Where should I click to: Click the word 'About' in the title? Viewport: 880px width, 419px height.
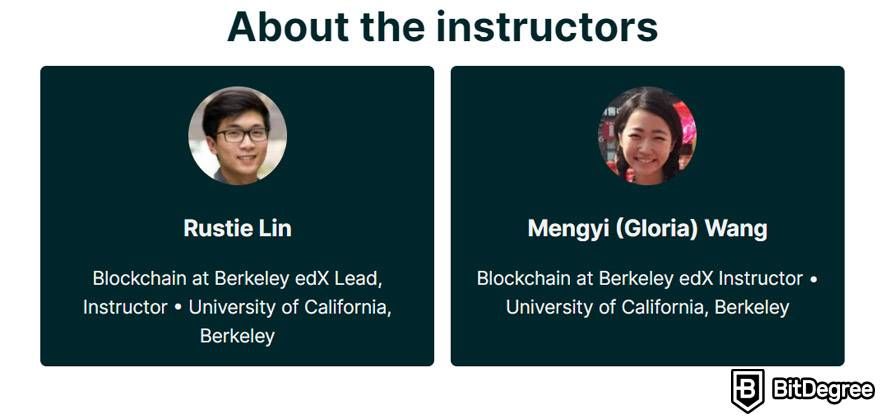pos(287,26)
